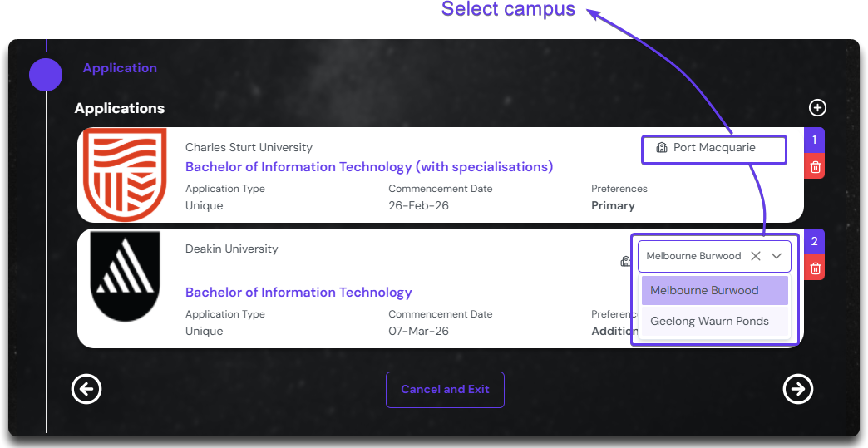Delete the Charles Sturt University application

(815, 167)
